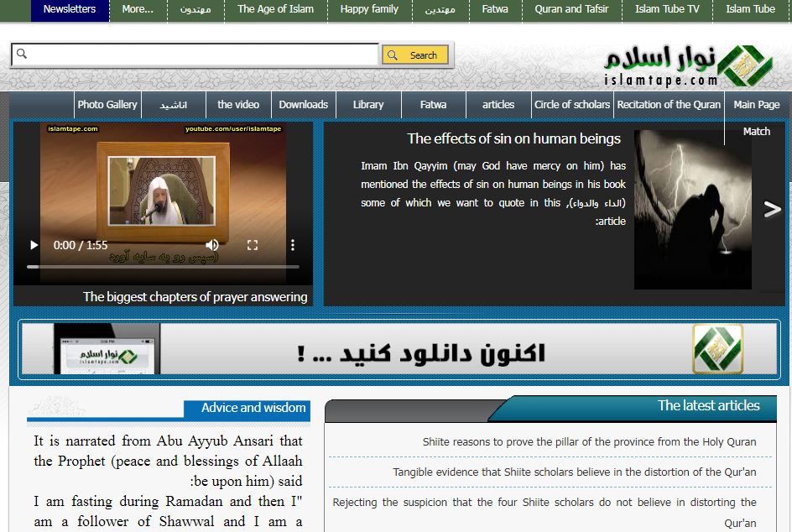Click the islamtape.com site logo

click(x=687, y=65)
